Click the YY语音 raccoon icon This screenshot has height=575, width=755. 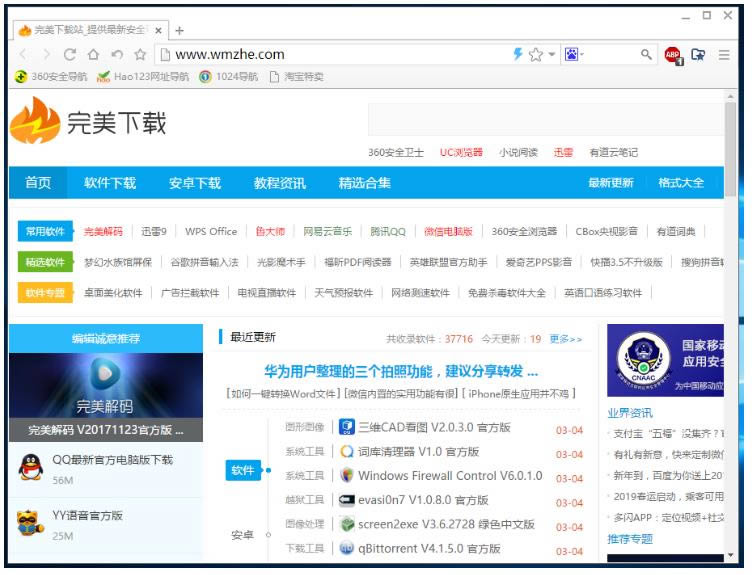pos(30,523)
